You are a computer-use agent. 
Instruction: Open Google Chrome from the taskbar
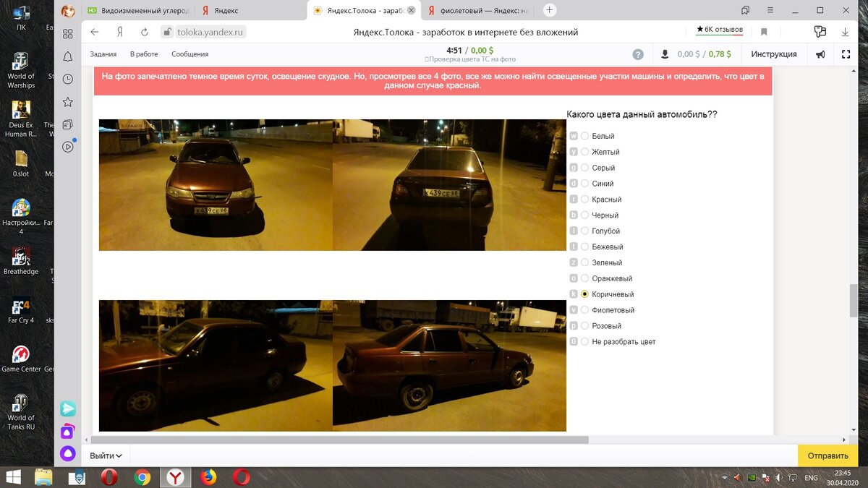(142, 477)
